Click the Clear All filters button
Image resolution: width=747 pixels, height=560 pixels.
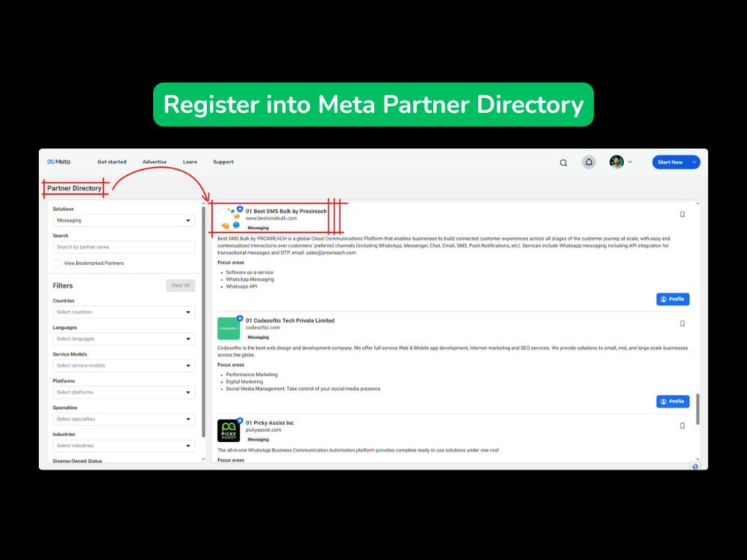pyautogui.click(x=181, y=285)
